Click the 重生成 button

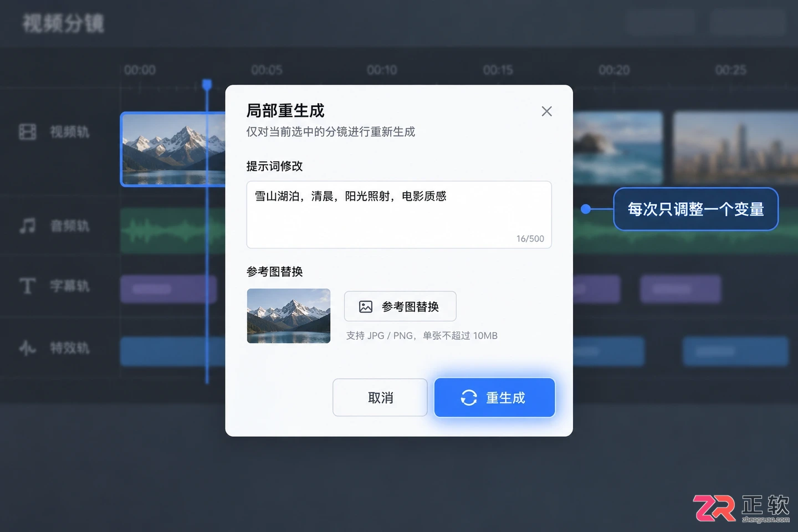tap(494, 397)
